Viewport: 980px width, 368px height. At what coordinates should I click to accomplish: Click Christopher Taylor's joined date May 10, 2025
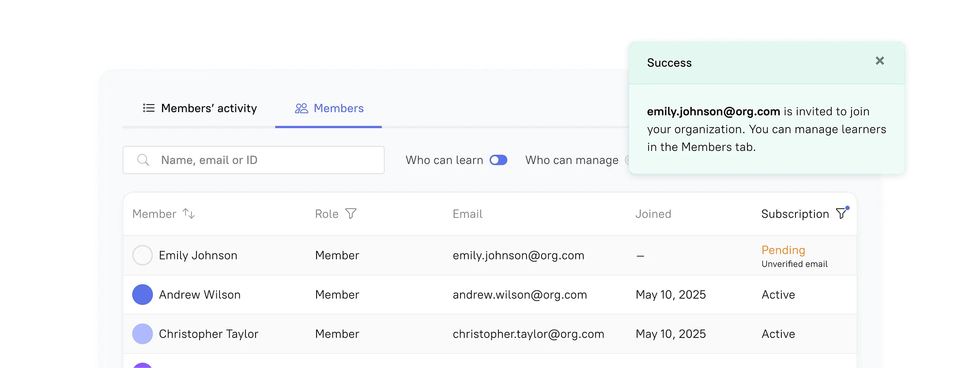671,334
